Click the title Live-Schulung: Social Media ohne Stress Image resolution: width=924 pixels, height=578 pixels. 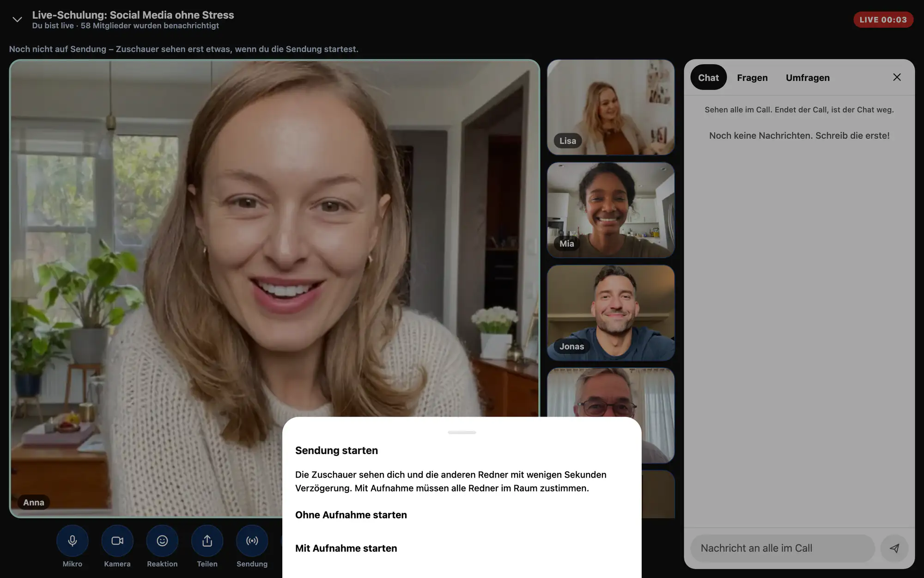tap(133, 15)
